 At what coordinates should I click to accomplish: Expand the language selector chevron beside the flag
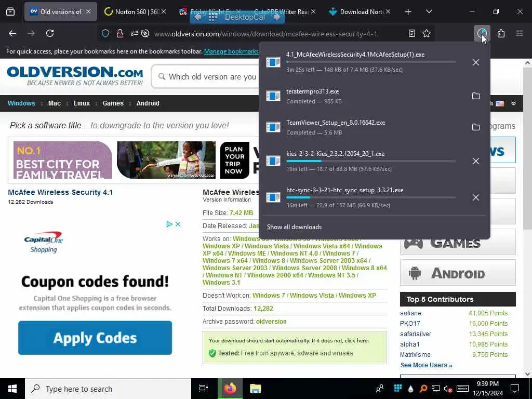[x=513, y=103]
